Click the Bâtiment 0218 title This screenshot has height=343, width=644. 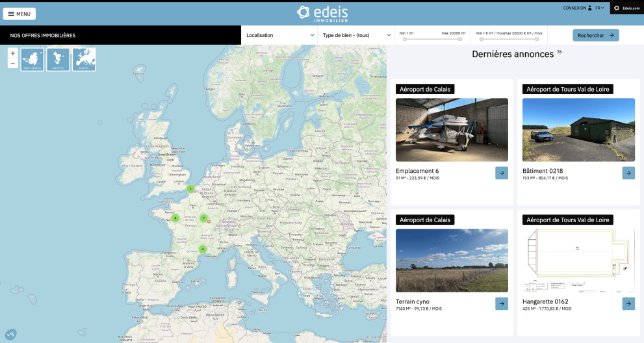[x=543, y=171]
